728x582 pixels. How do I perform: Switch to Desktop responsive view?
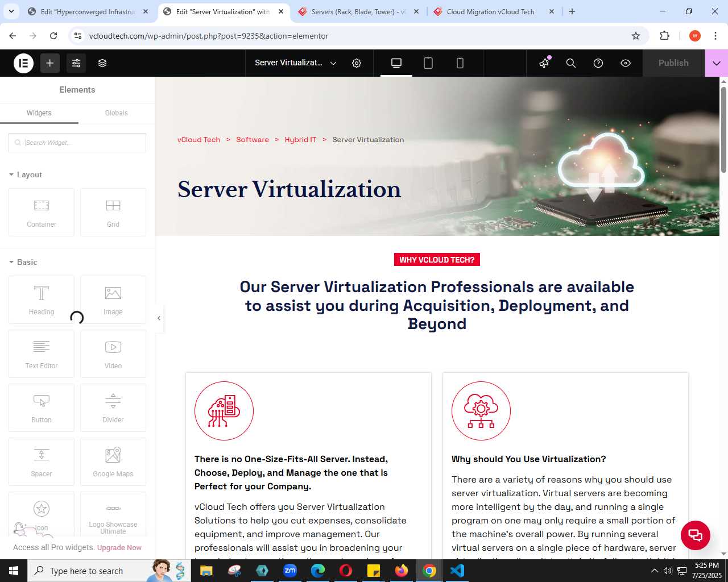[396, 63]
